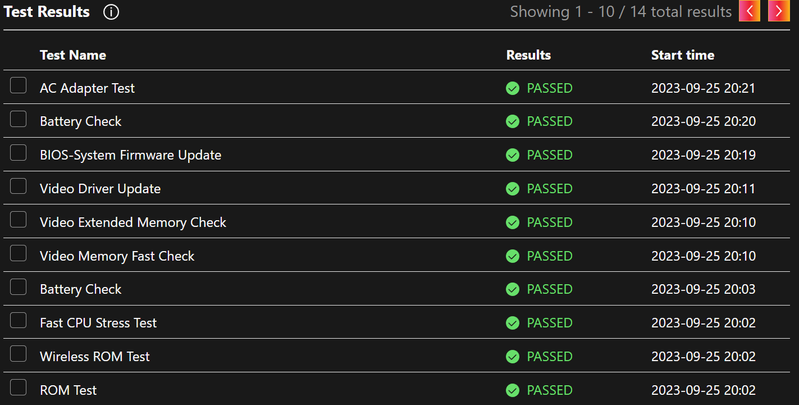Sort by Test Name column header

pos(73,55)
